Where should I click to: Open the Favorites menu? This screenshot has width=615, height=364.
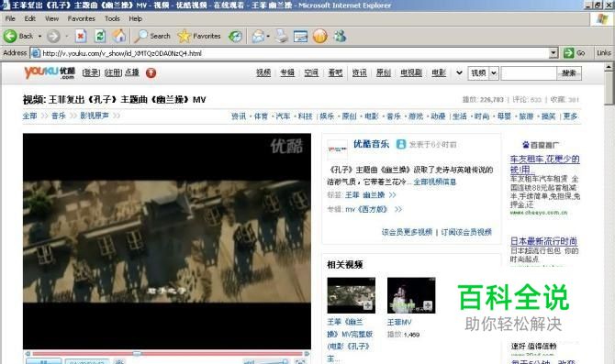pos(81,18)
